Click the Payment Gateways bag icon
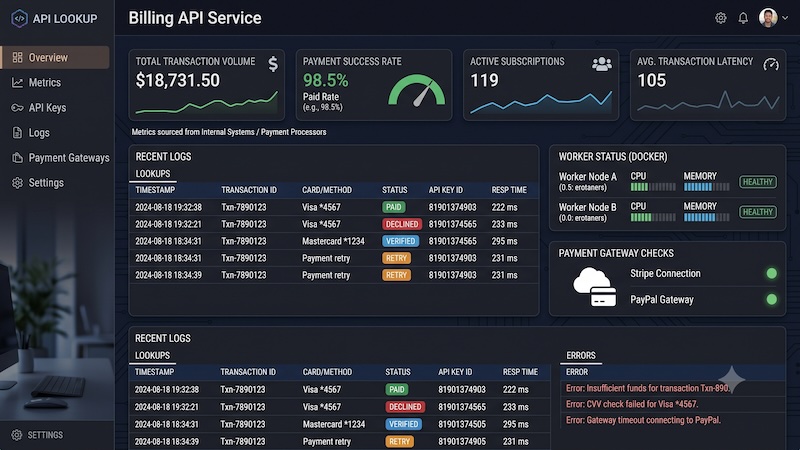Image resolution: width=800 pixels, height=450 pixels. (17, 158)
